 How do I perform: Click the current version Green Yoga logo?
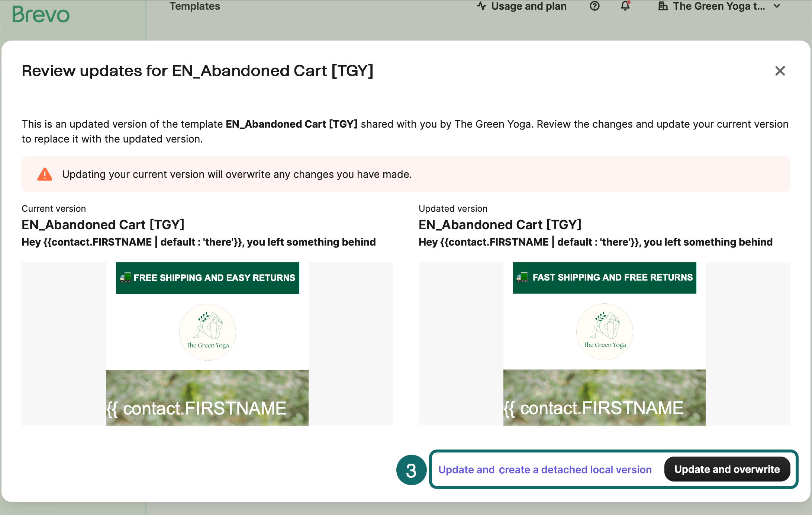207,332
